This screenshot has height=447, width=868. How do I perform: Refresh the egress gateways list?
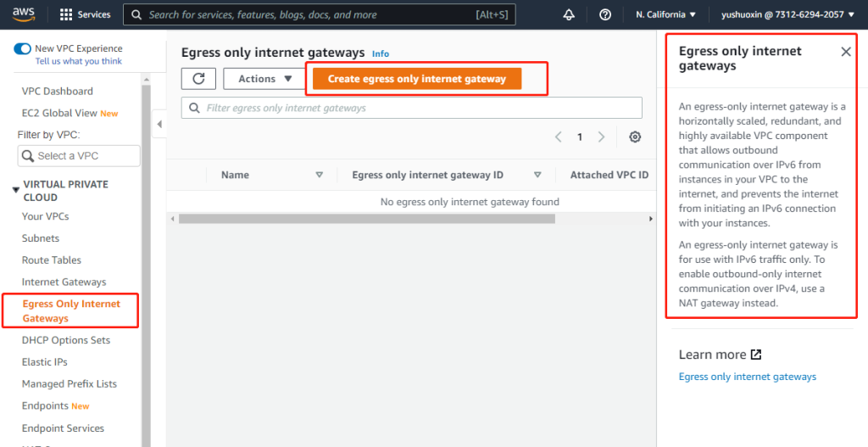tap(198, 79)
